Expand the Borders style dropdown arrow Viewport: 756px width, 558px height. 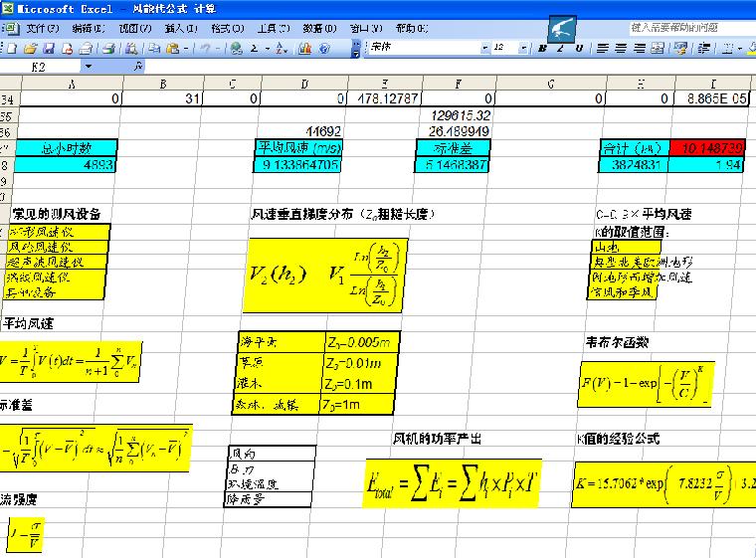pos(740,48)
